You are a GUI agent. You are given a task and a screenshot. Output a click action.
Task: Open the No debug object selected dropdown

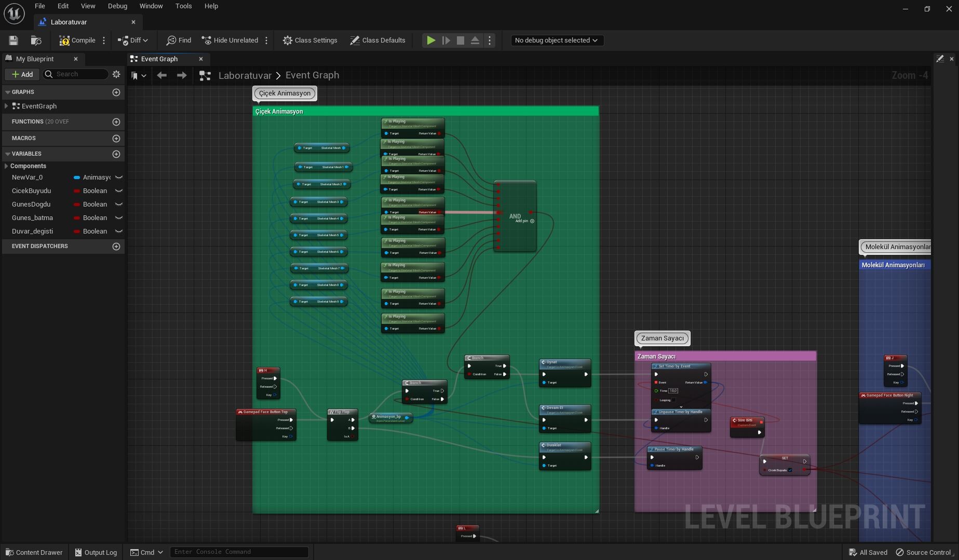pyautogui.click(x=556, y=40)
